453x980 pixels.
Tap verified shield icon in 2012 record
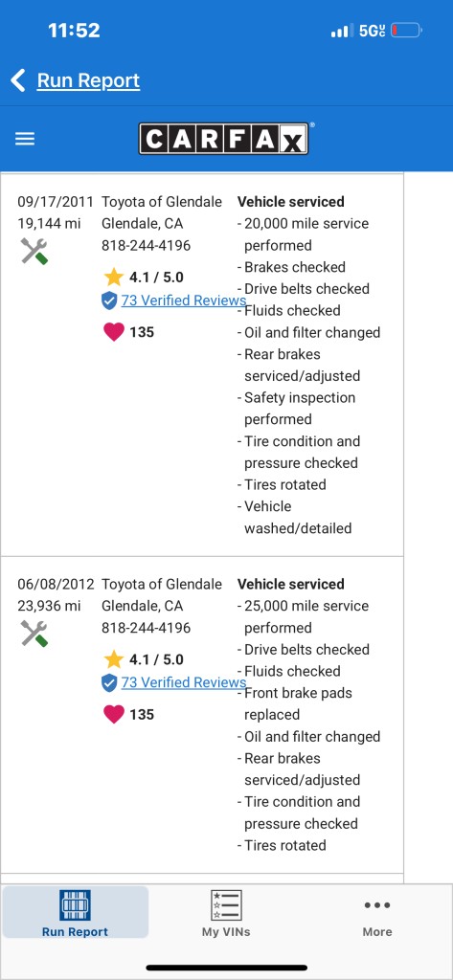pyautogui.click(x=109, y=683)
